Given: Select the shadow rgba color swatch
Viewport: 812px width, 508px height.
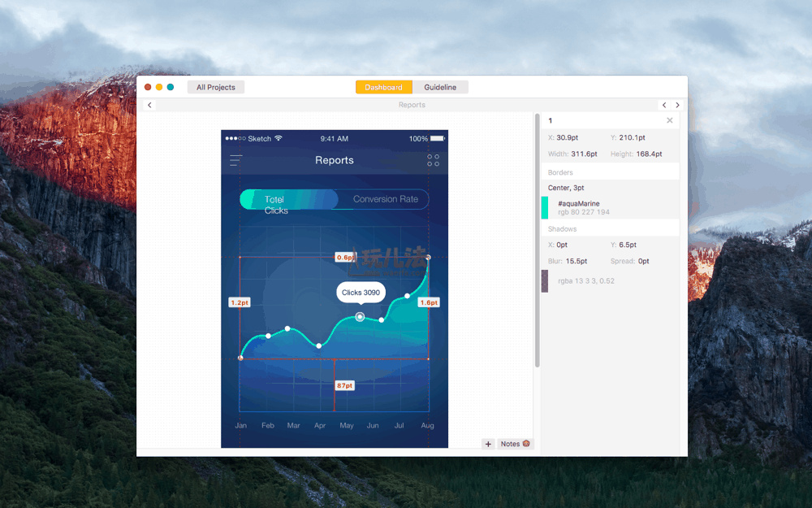Looking at the screenshot, I should tap(545, 281).
